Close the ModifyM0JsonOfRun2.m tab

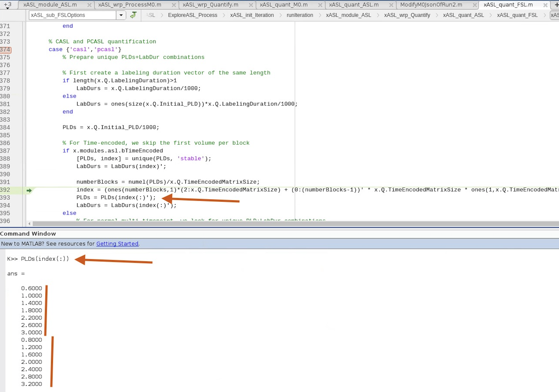click(475, 5)
